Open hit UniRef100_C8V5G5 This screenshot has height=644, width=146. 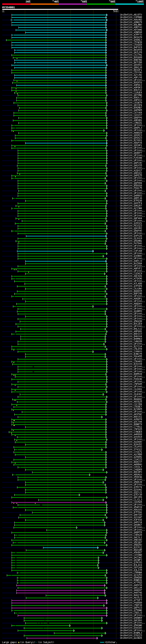click(131, 502)
